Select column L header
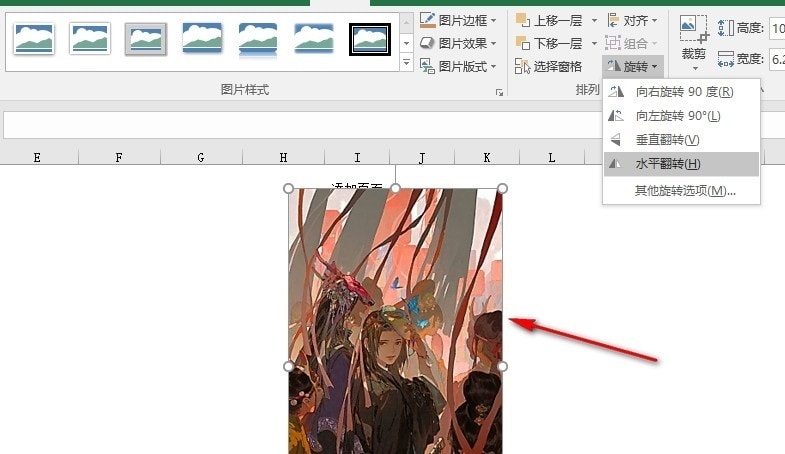785x454 pixels. point(552,158)
